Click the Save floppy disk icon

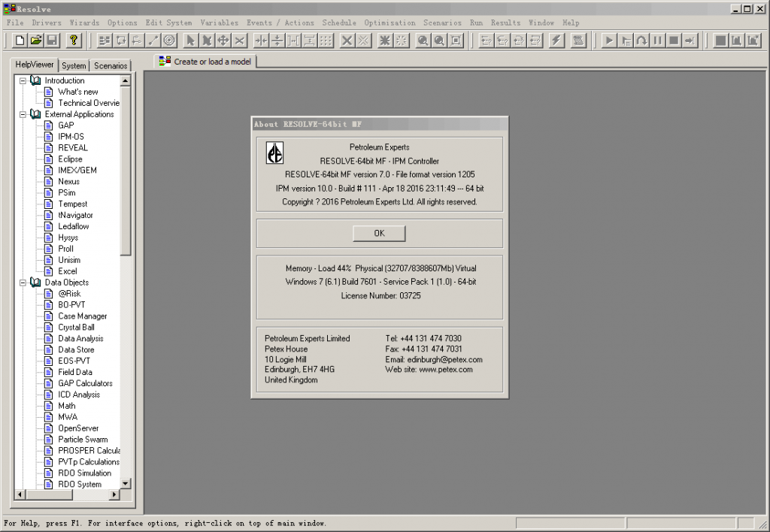pyautogui.click(x=52, y=41)
